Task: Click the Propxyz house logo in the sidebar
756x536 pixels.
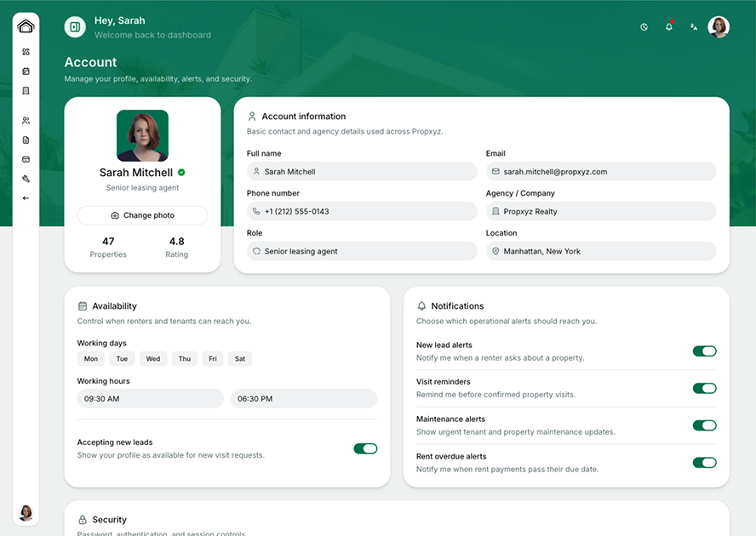Action: 26,26
